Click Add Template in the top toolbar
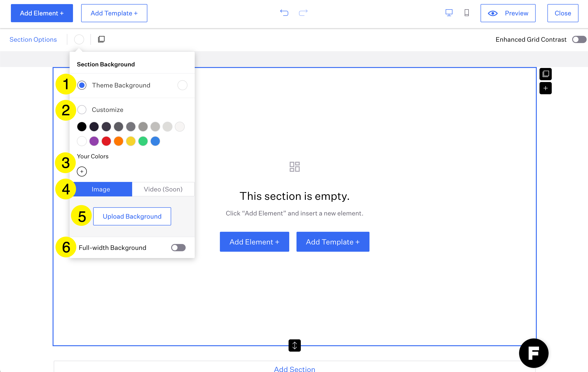The image size is (588, 372). point(114,13)
